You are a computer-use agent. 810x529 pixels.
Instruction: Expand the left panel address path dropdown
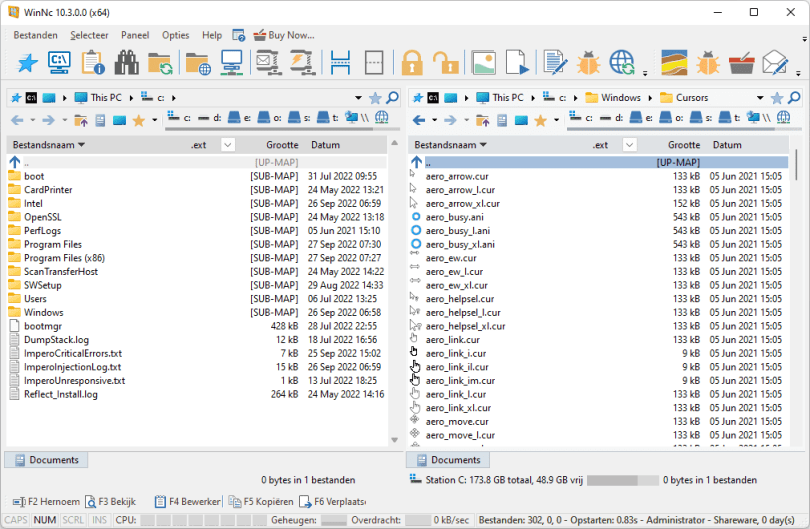[x=358, y=98]
